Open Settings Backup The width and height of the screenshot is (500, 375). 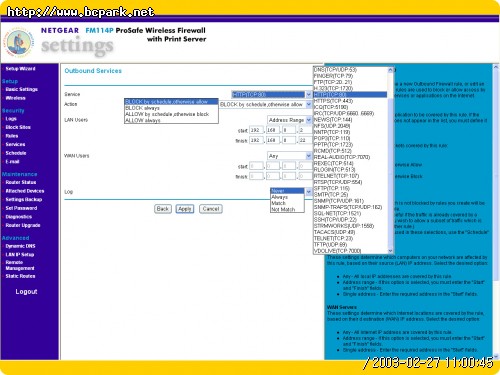point(24,199)
